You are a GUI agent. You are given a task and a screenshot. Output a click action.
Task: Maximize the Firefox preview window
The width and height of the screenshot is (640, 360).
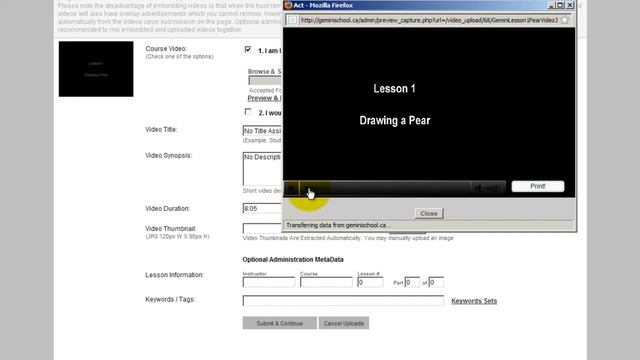(560, 5)
